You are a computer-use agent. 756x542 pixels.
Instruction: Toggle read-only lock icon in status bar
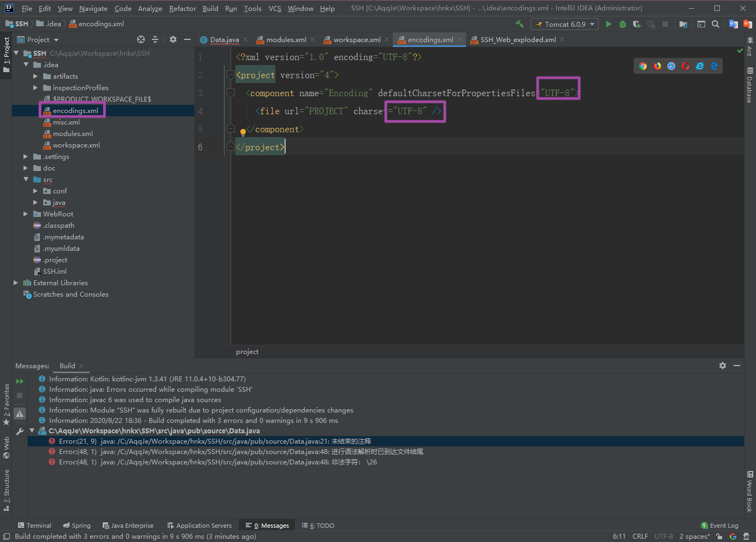click(x=719, y=537)
